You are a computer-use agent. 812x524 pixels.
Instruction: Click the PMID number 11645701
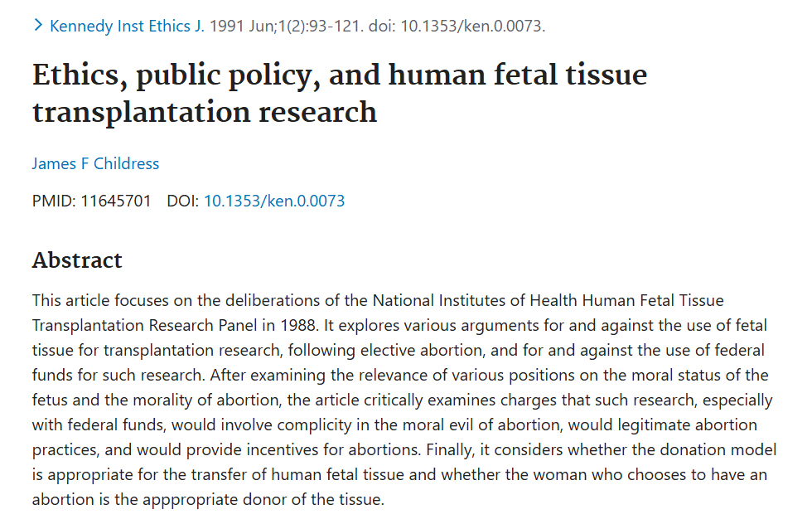tap(115, 201)
